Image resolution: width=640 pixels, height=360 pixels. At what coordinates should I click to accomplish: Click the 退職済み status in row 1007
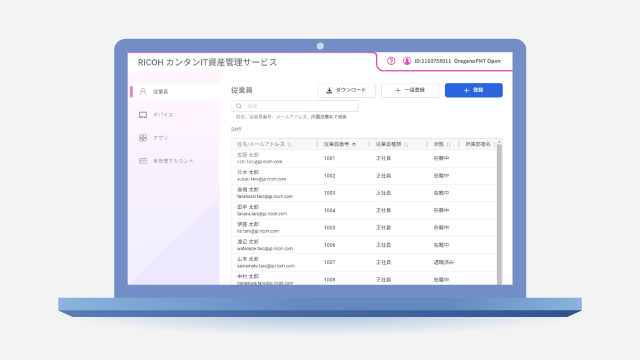point(444,262)
